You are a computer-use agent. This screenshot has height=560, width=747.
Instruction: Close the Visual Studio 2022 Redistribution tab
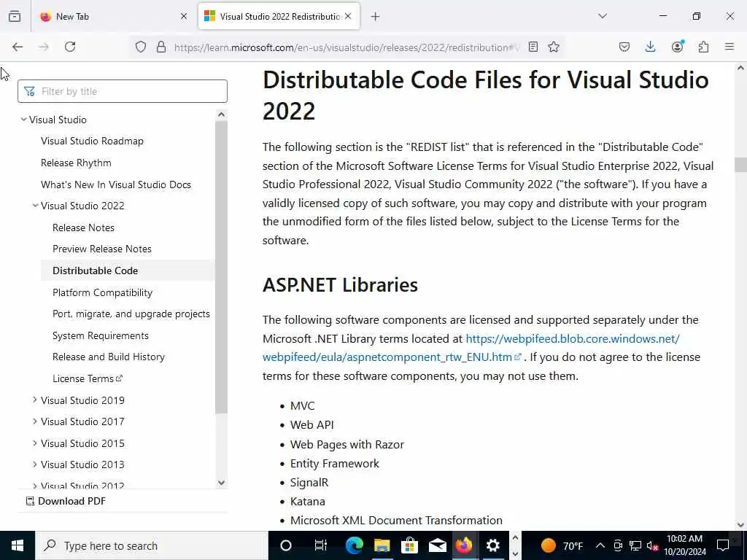pyautogui.click(x=348, y=16)
